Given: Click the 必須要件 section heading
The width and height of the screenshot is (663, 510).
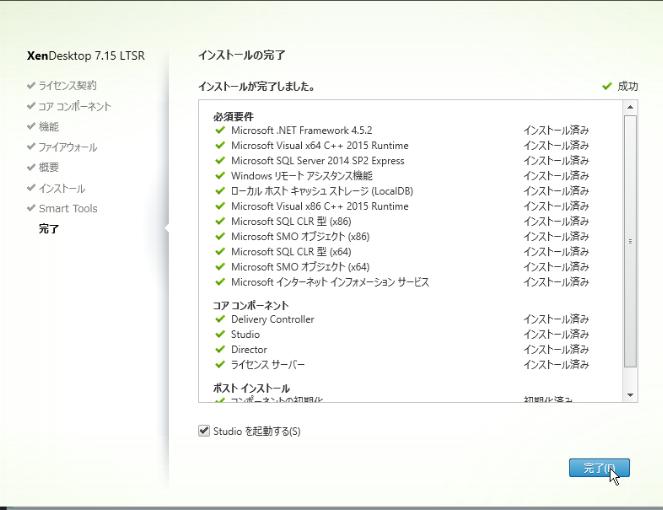Looking at the screenshot, I should pos(233,117).
